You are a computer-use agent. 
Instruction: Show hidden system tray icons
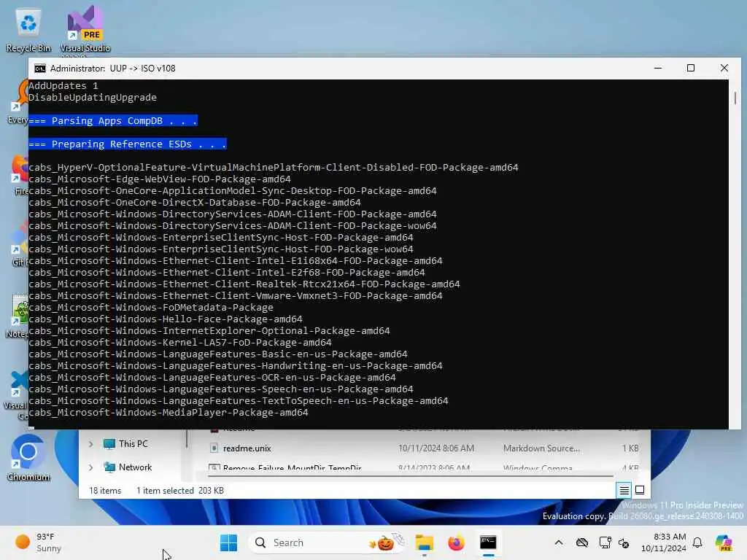click(559, 542)
